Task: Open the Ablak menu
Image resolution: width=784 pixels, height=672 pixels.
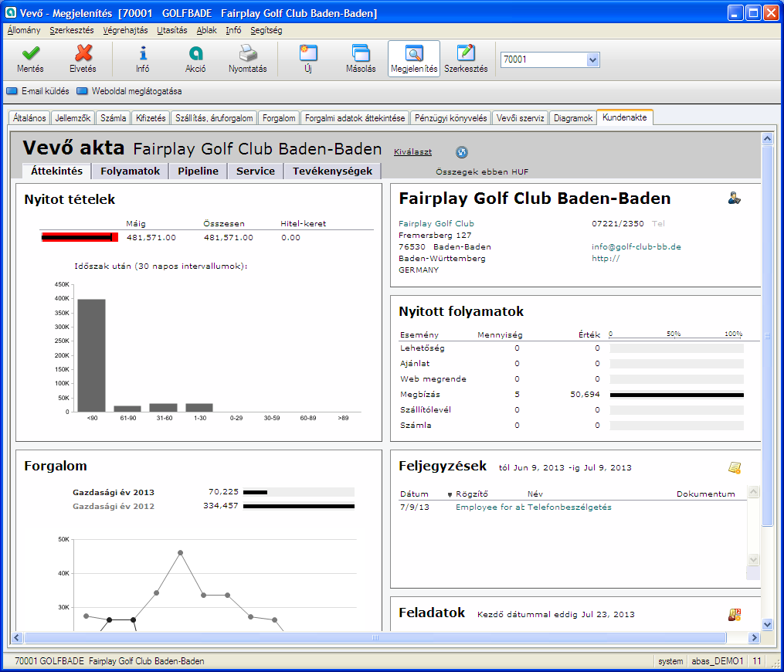Action: tap(206, 30)
